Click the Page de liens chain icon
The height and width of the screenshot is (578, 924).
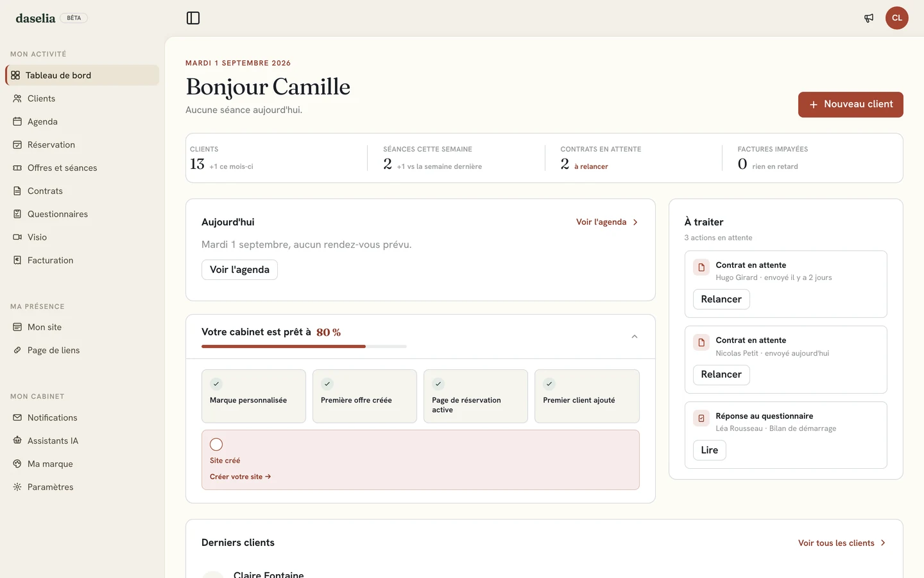tap(17, 350)
